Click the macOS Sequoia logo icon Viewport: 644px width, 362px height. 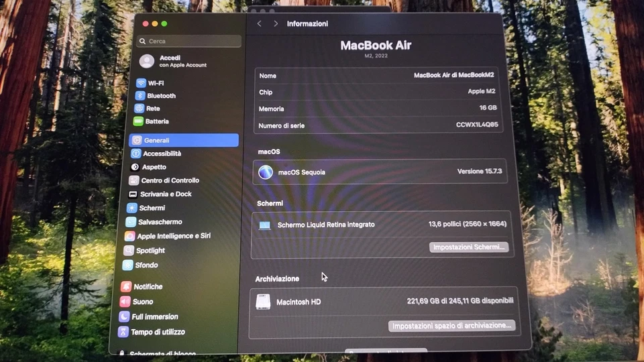pos(266,172)
